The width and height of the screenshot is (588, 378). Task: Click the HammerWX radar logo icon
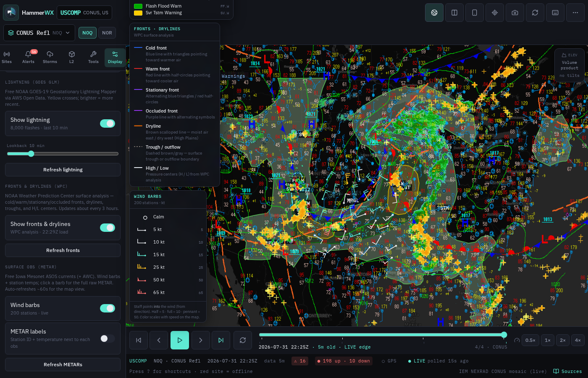coord(11,13)
